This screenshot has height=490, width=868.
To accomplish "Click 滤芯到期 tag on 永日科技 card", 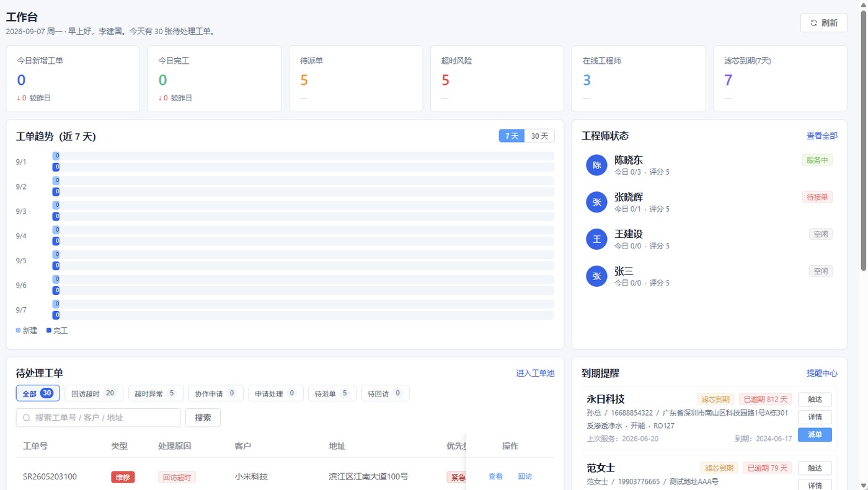I will (715, 399).
